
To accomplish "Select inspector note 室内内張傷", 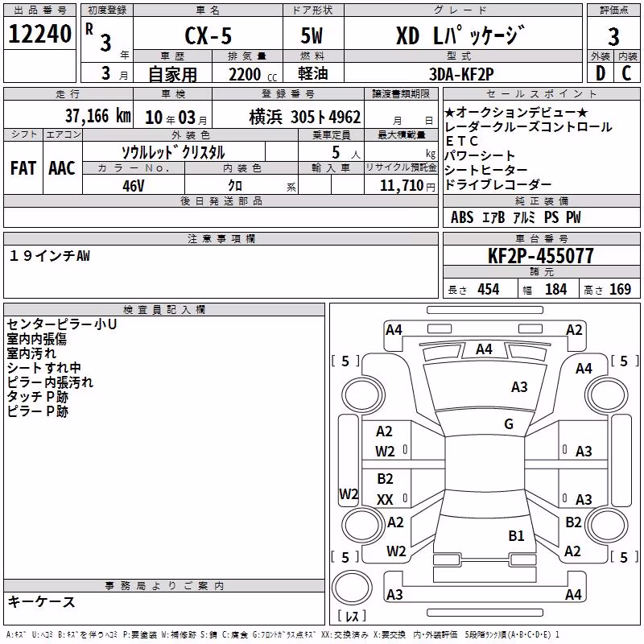I will pos(36,338).
